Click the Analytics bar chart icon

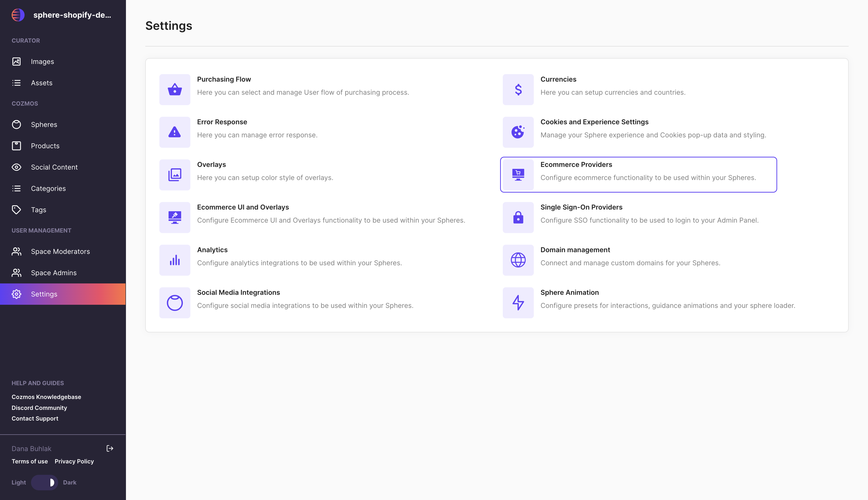pos(175,260)
